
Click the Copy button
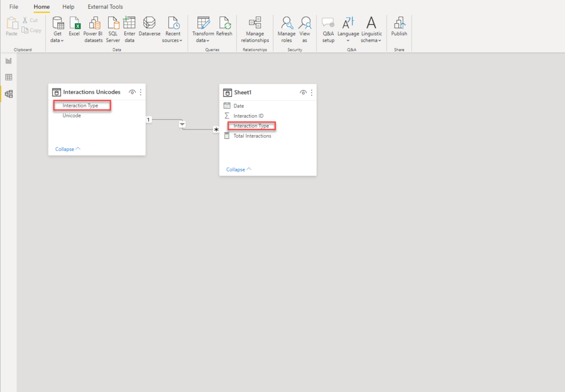[x=31, y=30]
